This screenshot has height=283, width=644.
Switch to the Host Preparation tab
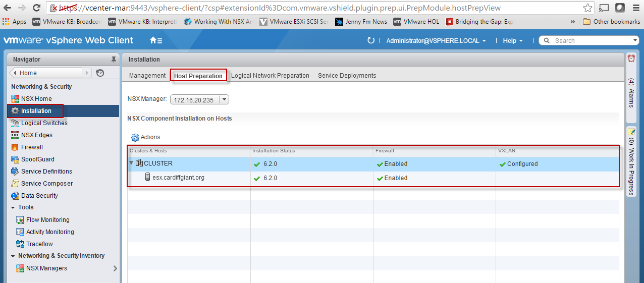click(x=198, y=76)
